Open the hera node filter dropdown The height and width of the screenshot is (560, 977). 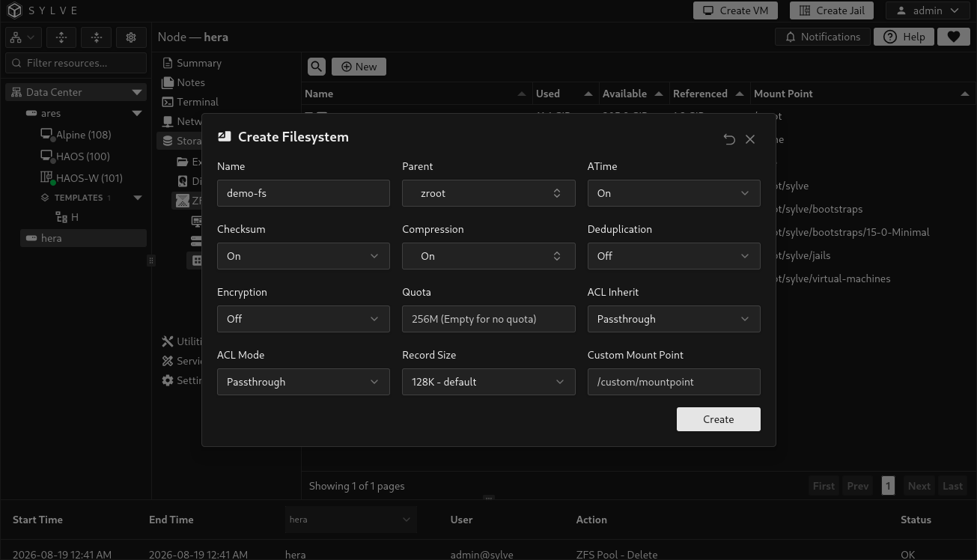coord(350,519)
